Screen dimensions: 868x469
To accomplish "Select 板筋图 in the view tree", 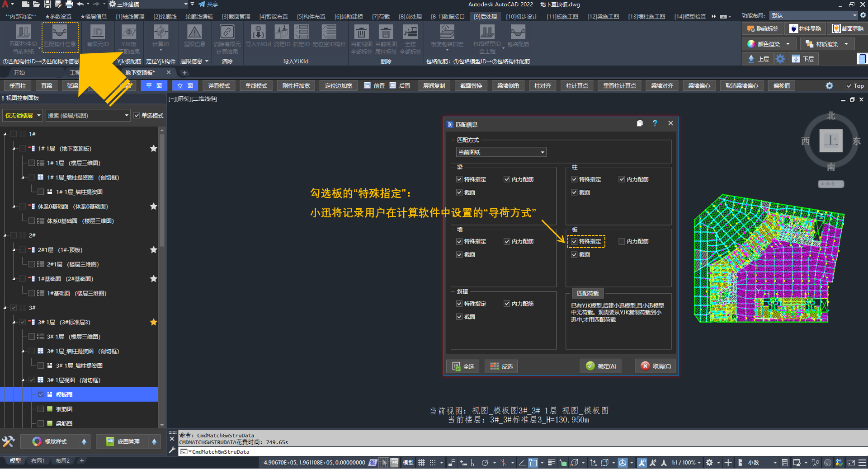I will 64,409.
